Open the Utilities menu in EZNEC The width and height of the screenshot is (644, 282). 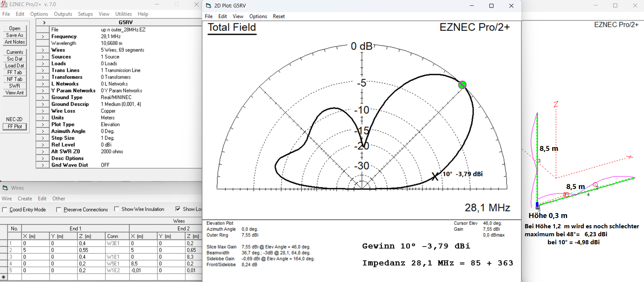click(x=124, y=14)
